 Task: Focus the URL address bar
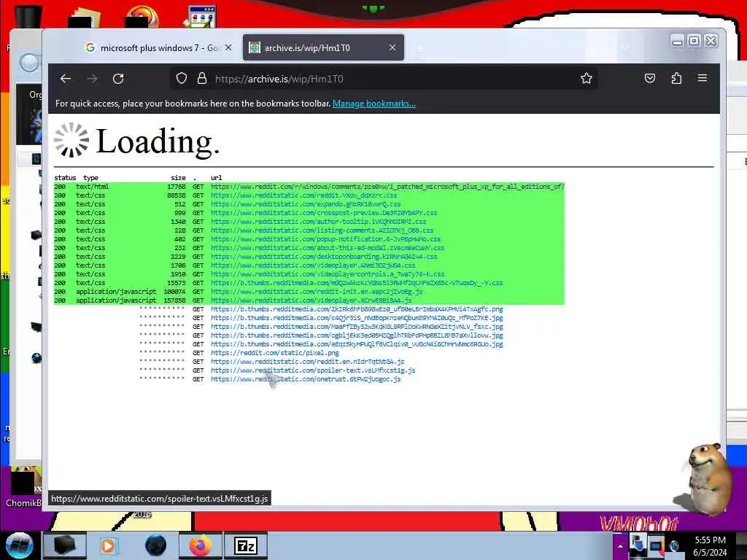click(384, 79)
